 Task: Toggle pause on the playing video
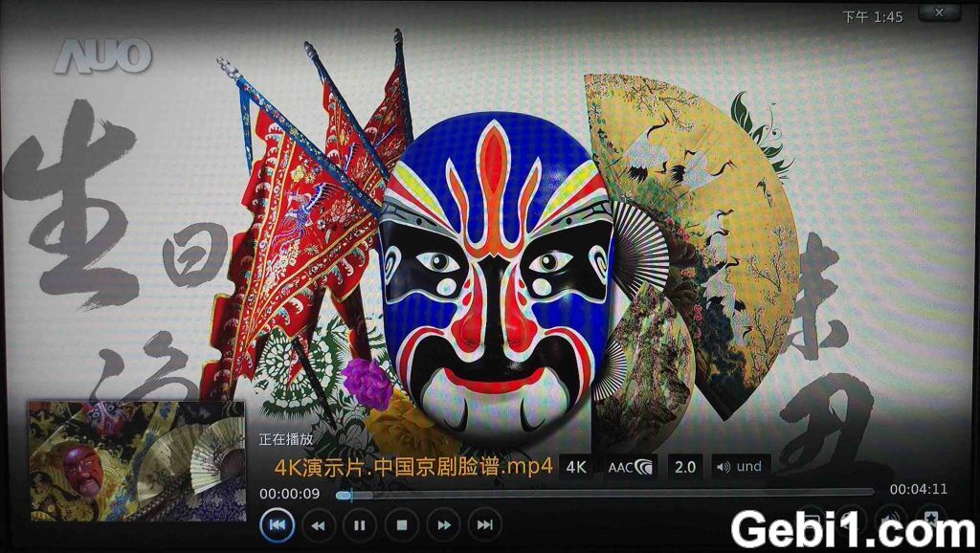[x=358, y=524]
